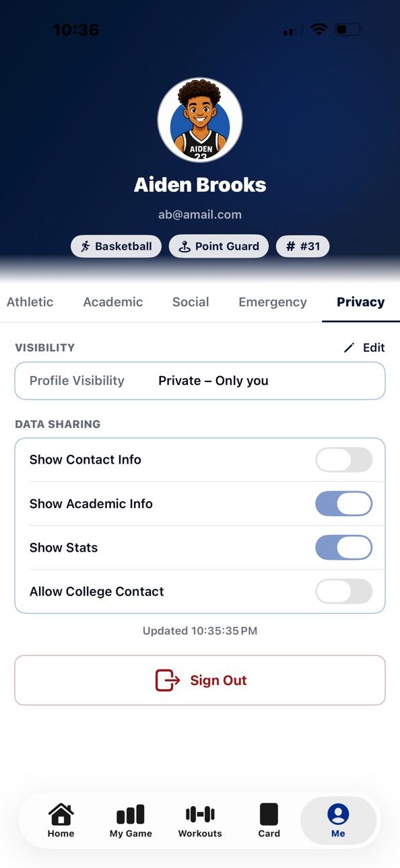Tap the running figure Basketball icon

[x=86, y=246]
